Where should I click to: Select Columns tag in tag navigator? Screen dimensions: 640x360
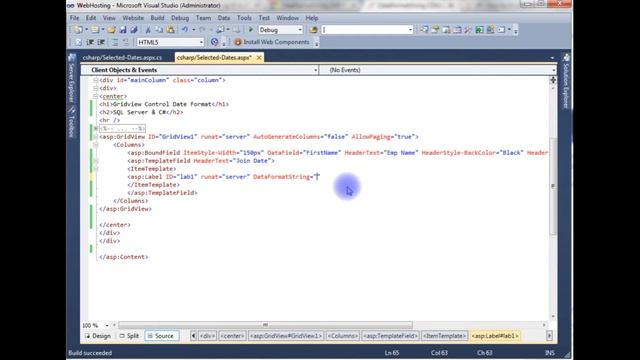click(x=342, y=336)
